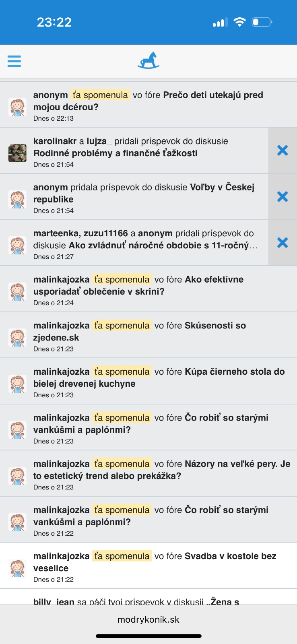The height and width of the screenshot is (644, 297).
Task: Open Názory na veľké pery forum
Action: pyautogui.click(x=237, y=464)
